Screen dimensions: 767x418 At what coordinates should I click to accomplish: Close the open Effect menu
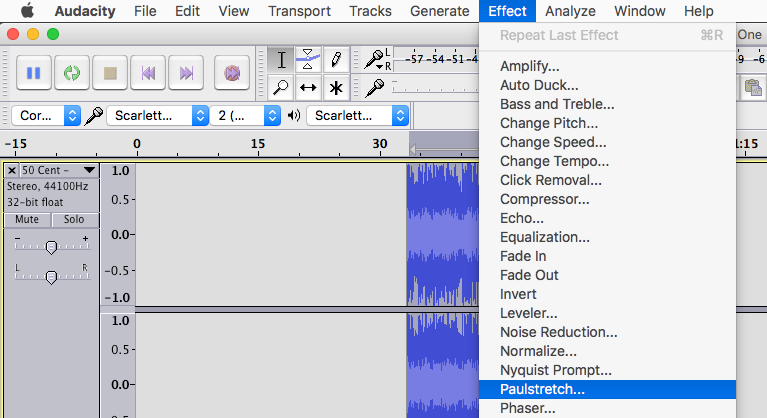coord(507,11)
